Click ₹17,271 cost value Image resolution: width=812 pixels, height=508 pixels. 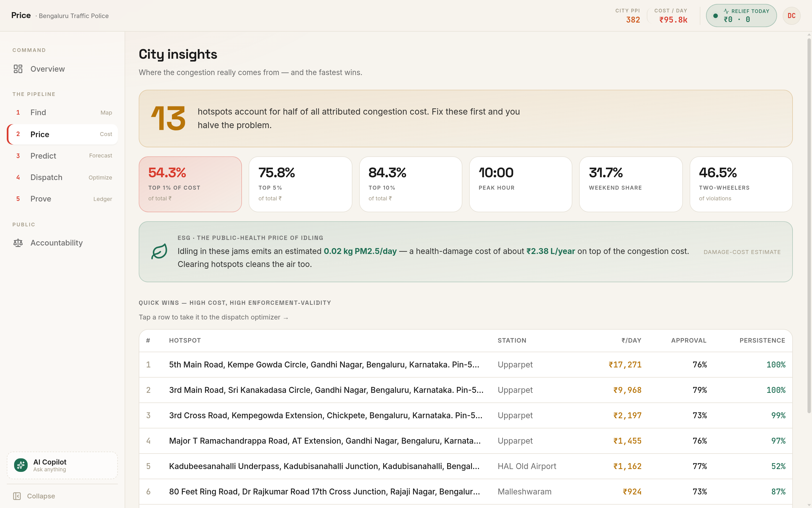(x=625, y=365)
